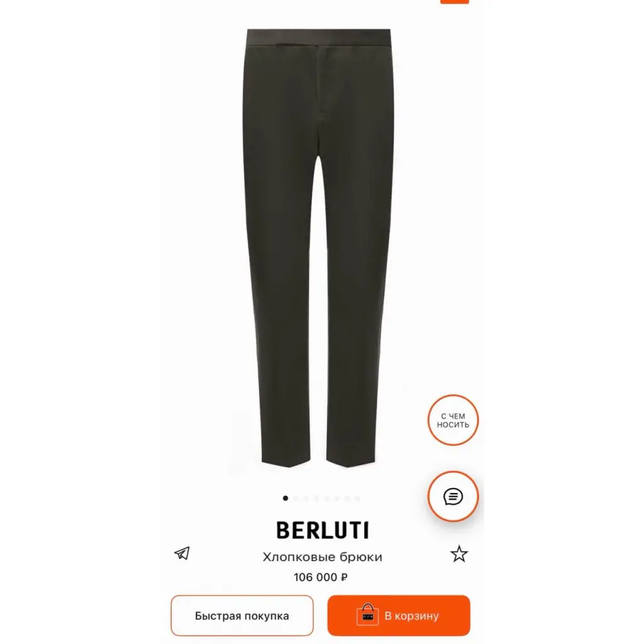Click the 'Быстрая покупка' button
This screenshot has height=644, width=644.
pos(242,616)
